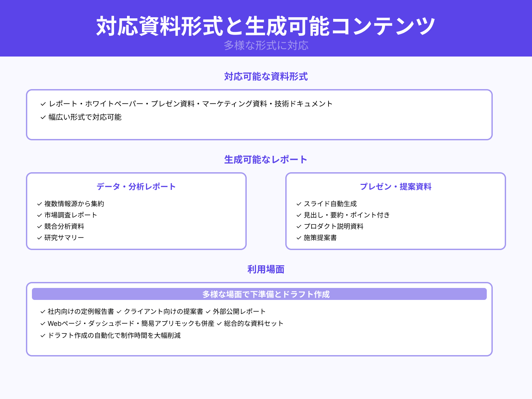The image size is (532, 399).
Task: Click the checkmark beside 施策提案書
Action: point(298,238)
